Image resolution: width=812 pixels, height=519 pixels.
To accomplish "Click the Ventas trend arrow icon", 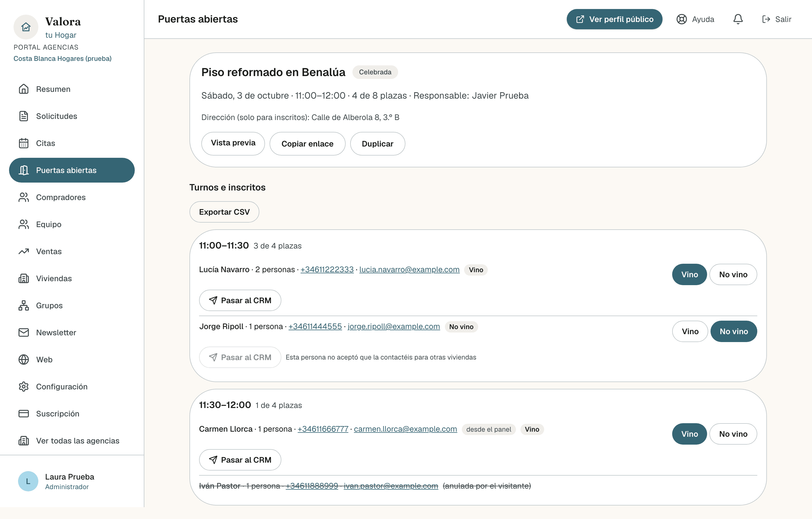I will (x=24, y=251).
